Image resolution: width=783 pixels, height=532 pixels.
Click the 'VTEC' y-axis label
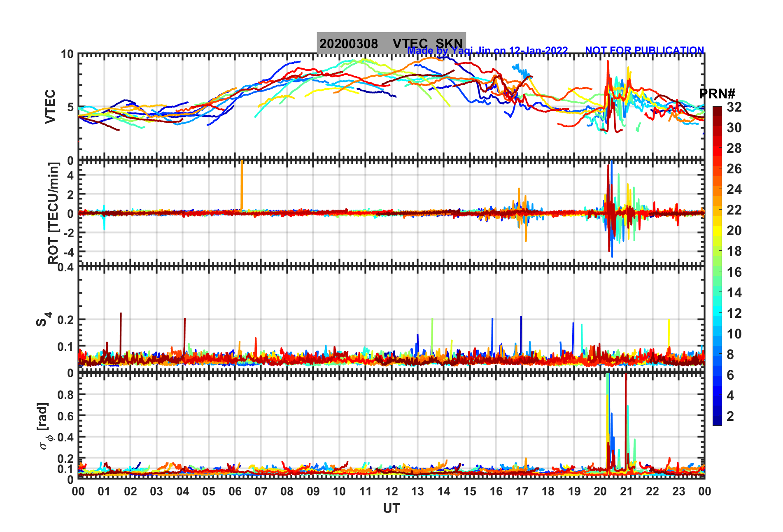click(x=50, y=107)
